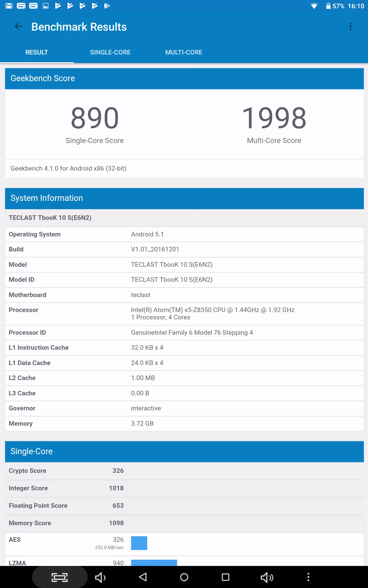Tap the AES result bar
This screenshot has height=588, width=368.
[x=139, y=543]
